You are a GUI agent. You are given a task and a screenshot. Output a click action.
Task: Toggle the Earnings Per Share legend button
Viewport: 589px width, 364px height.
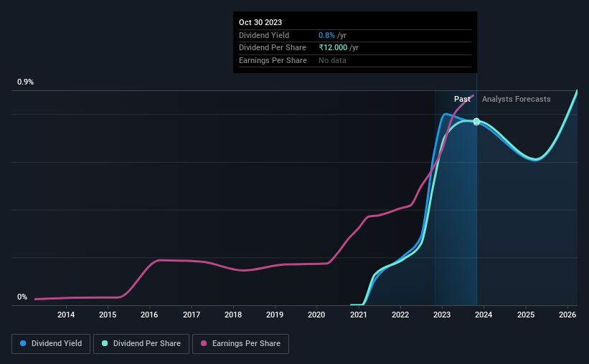coord(240,344)
